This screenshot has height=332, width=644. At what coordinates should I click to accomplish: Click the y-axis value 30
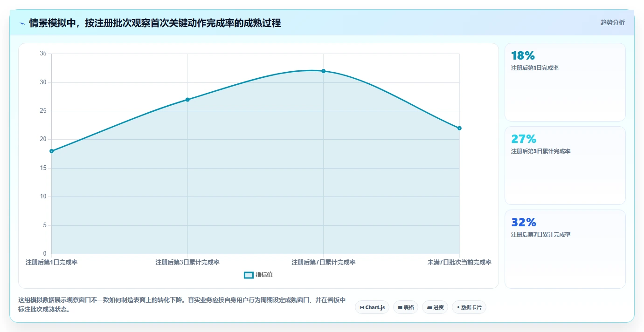coord(43,82)
